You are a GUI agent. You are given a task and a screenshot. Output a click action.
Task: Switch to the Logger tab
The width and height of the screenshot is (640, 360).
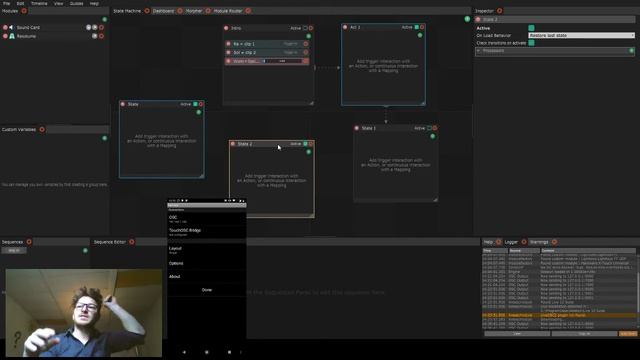pos(511,242)
